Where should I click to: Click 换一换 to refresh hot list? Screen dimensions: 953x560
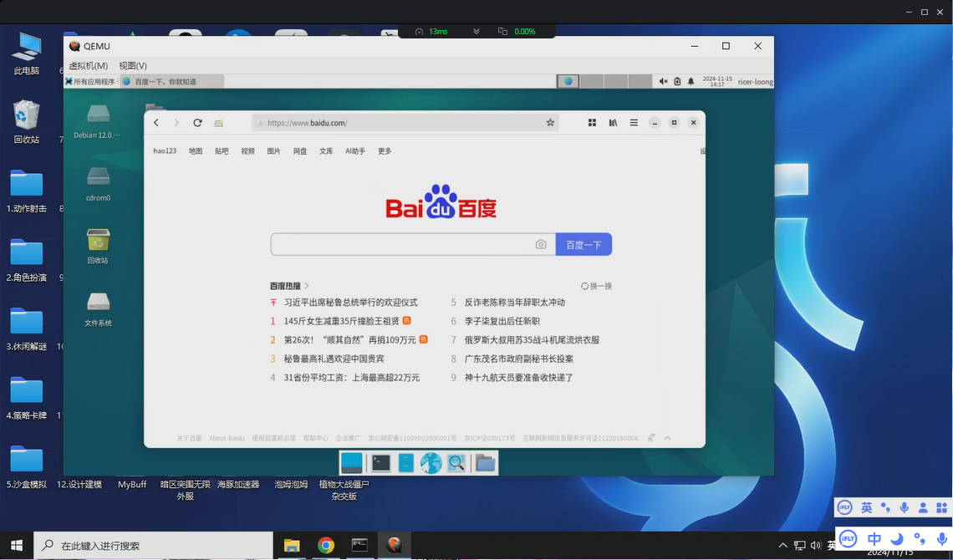[x=596, y=286]
